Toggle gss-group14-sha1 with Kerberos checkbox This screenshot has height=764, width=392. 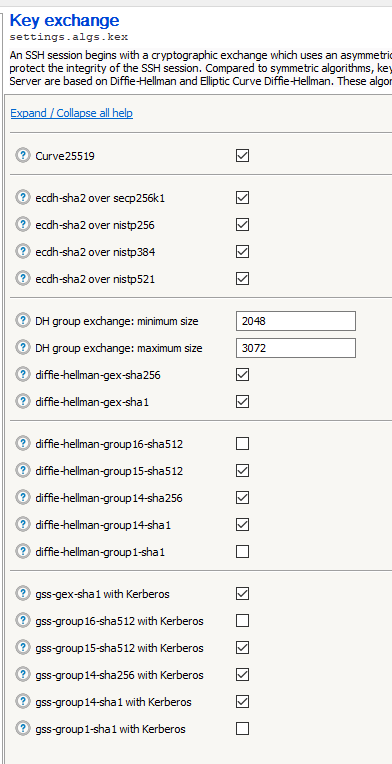(x=242, y=702)
